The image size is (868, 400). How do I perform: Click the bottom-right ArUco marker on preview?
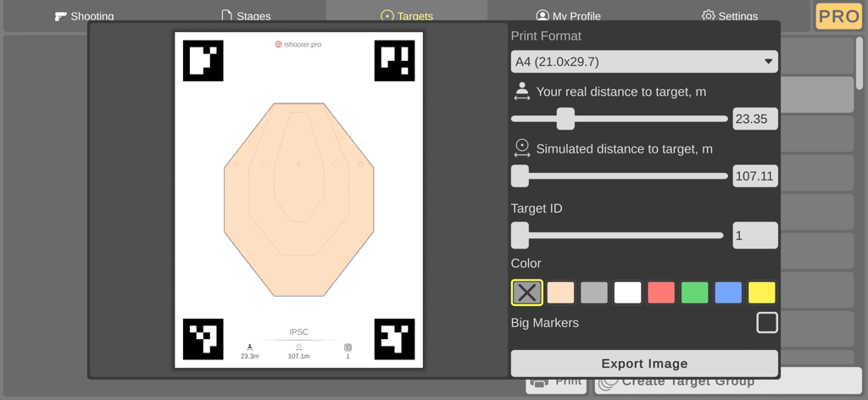coord(395,339)
